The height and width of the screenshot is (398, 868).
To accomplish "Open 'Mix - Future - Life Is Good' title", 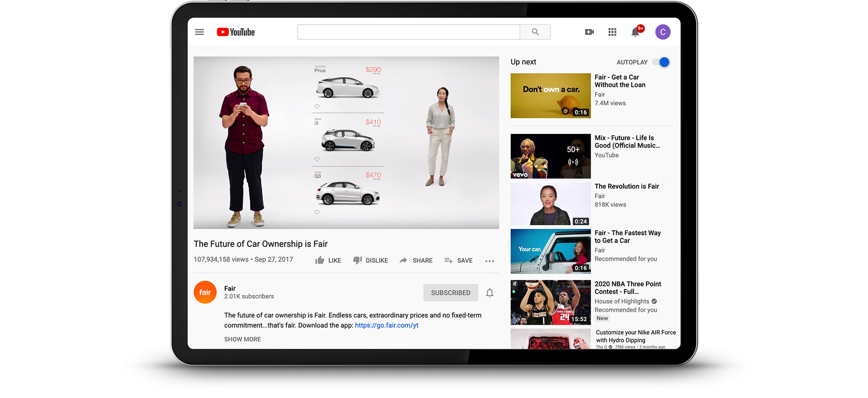I will [x=627, y=142].
